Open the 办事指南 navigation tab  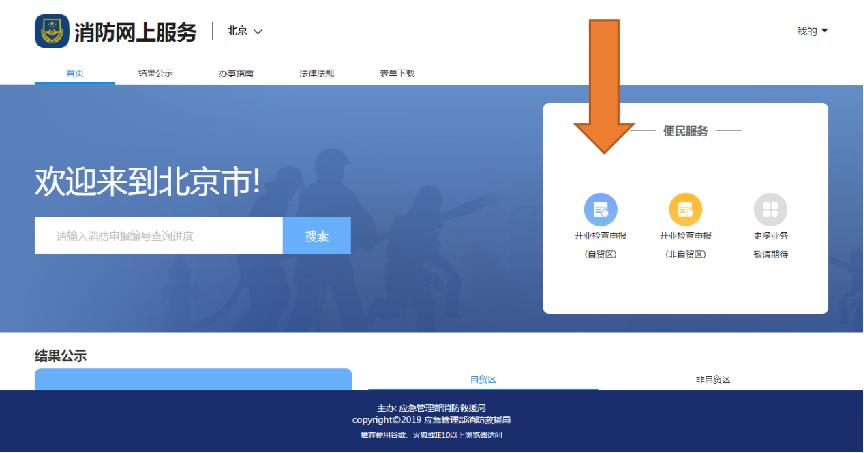click(236, 73)
